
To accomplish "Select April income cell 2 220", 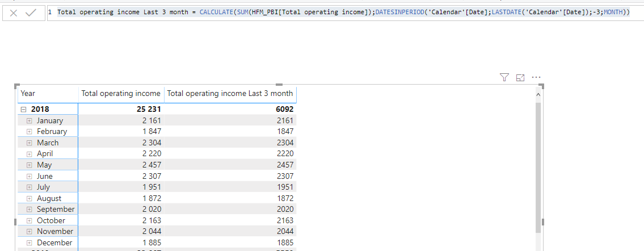I will [151, 154].
